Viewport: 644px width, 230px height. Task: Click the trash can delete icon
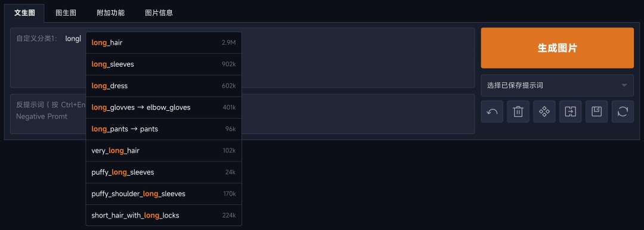(x=518, y=111)
